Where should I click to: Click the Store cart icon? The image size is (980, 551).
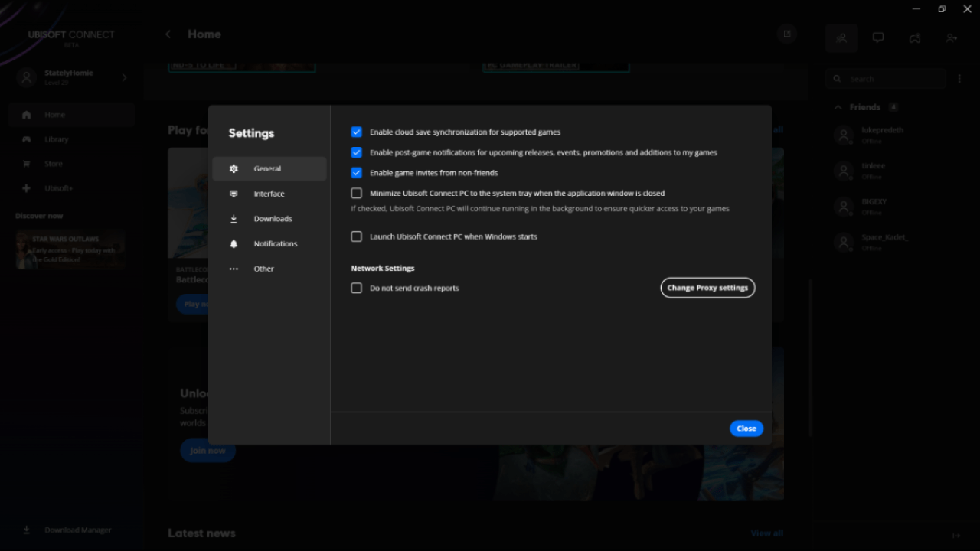(x=27, y=164)
